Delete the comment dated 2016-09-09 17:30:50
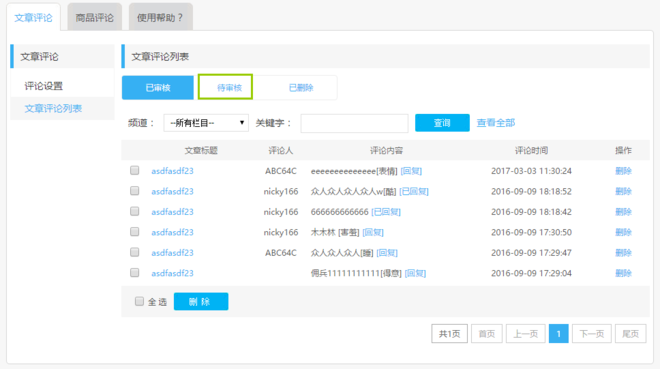 tap(623, 232)
